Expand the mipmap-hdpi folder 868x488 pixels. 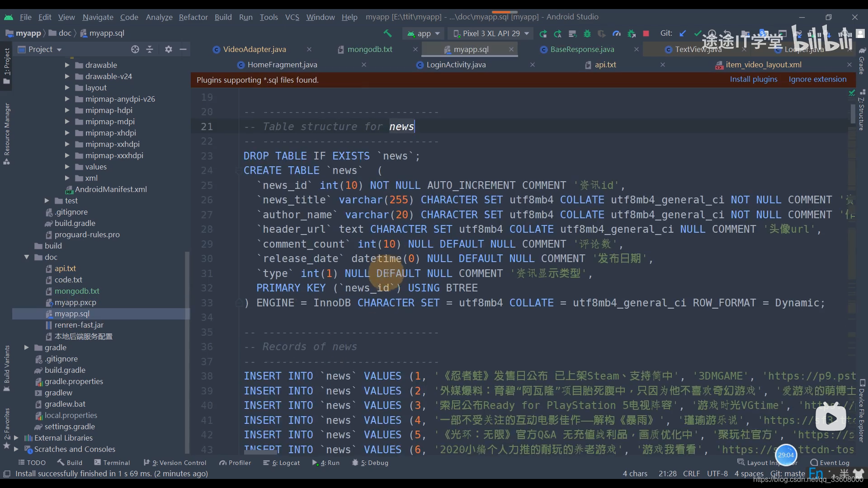[x=67, y=110]
